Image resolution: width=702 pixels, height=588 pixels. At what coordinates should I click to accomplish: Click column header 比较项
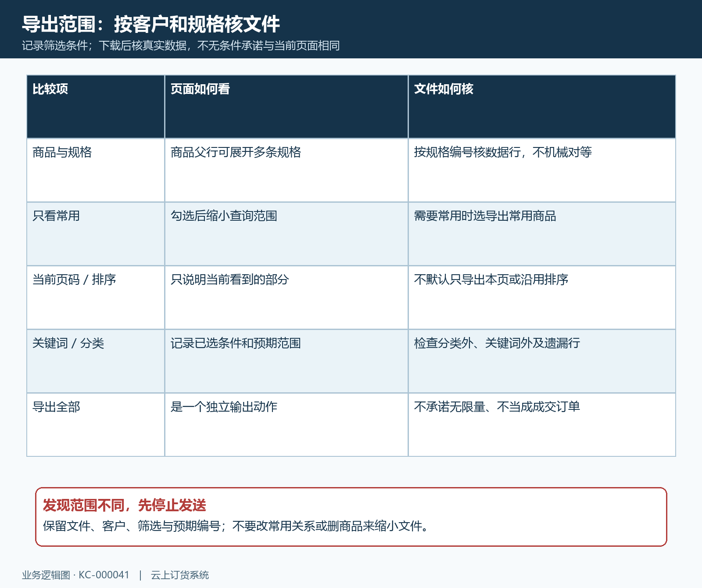click(96, 107)
